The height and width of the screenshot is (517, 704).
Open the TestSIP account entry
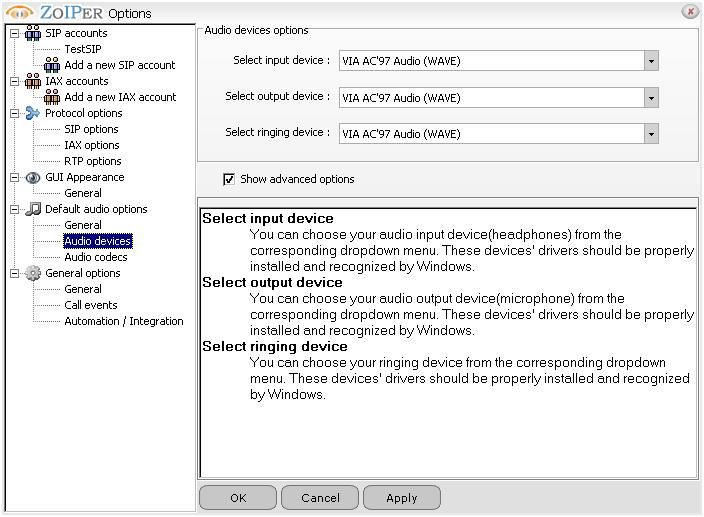pos(83,49)
